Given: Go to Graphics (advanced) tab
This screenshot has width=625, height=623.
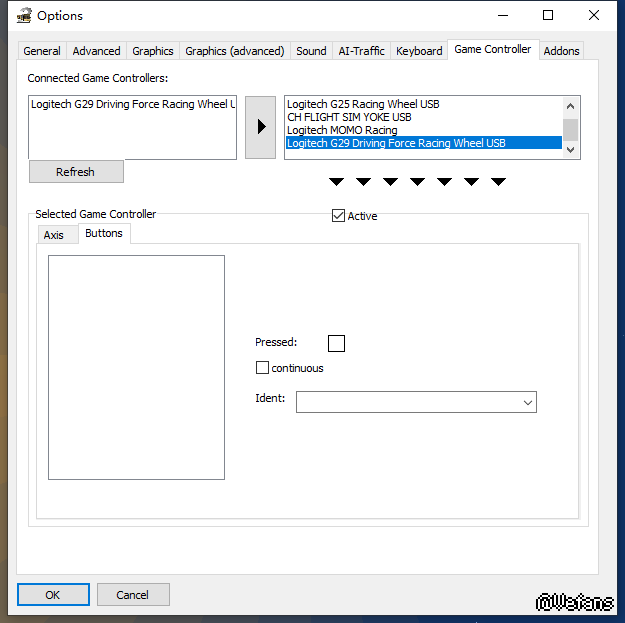Looking at the screenshot, I should pyautogui.click(x=235, y=51).
